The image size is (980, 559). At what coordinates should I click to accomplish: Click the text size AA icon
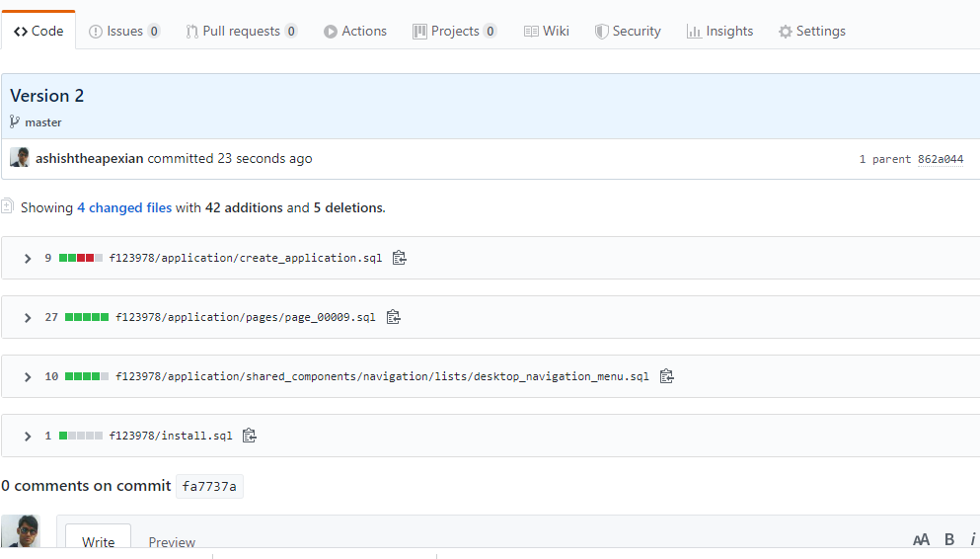click(921, 539)
